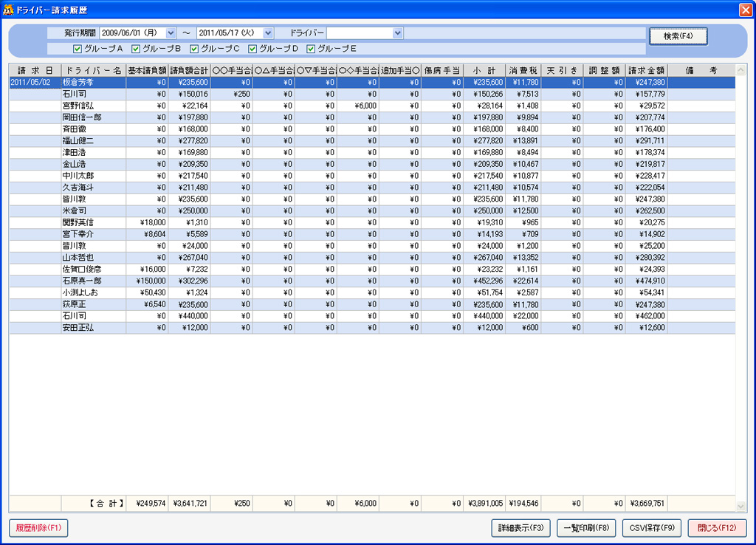Click total 請求金額 ¥3,669,751

(647, 504)
